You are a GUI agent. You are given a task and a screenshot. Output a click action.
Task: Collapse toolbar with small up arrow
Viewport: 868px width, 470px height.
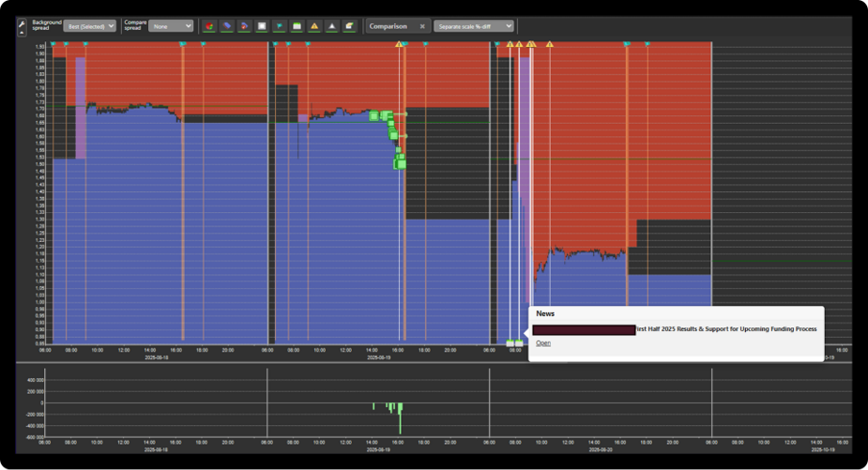point(22,33)
